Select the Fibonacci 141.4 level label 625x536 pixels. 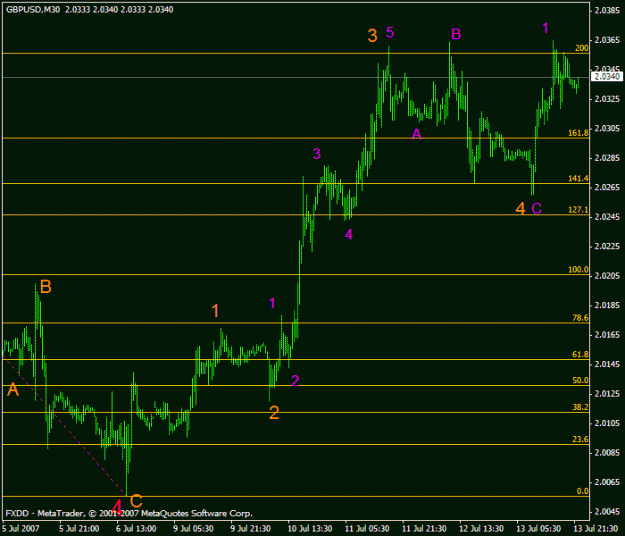[578, 179]
